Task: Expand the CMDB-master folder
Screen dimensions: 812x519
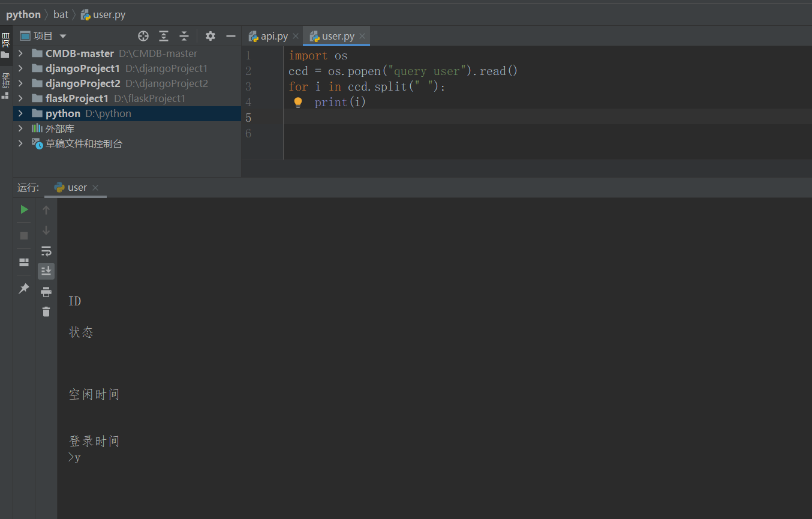Action: [21, 53]
